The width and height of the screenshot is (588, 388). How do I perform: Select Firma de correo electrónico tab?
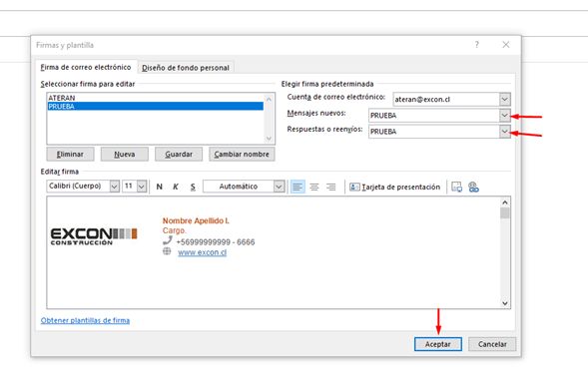(x=86, y=67)
